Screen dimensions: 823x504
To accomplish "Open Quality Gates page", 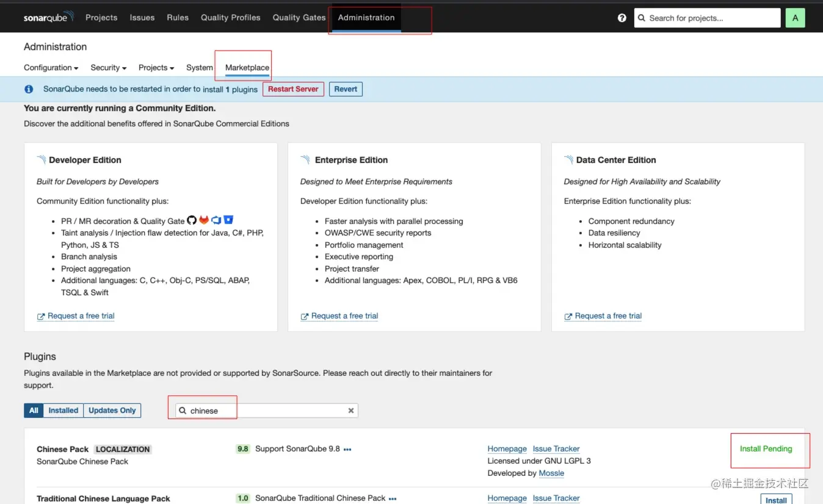I will 299,18.
